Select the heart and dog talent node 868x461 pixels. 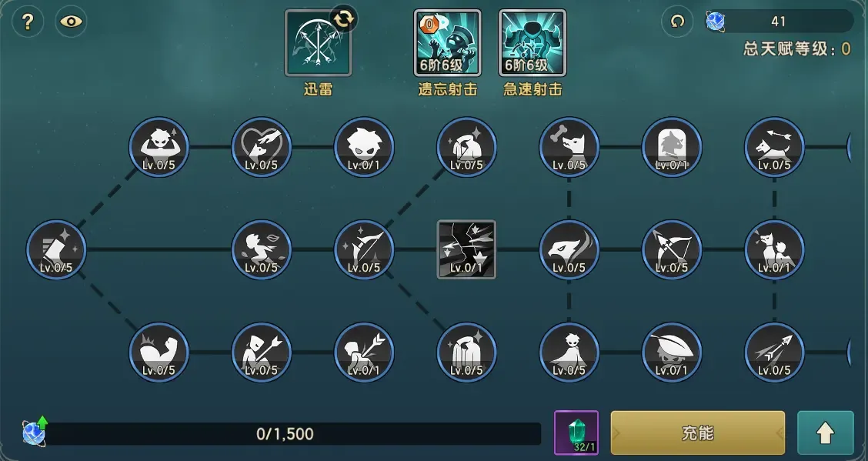click(262, 147)
